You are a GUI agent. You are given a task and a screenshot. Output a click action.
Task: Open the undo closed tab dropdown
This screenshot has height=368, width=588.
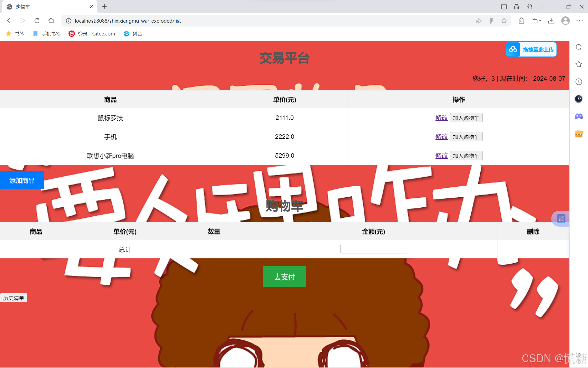(x=537, y=21)
